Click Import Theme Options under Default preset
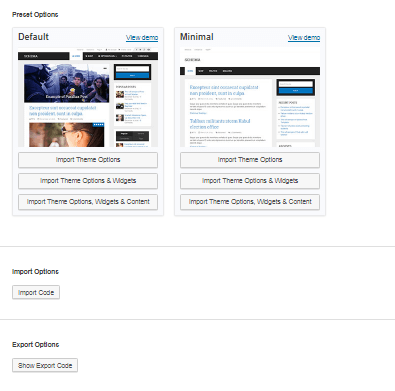This screenshot has width=395, height=391. [88, 160]
